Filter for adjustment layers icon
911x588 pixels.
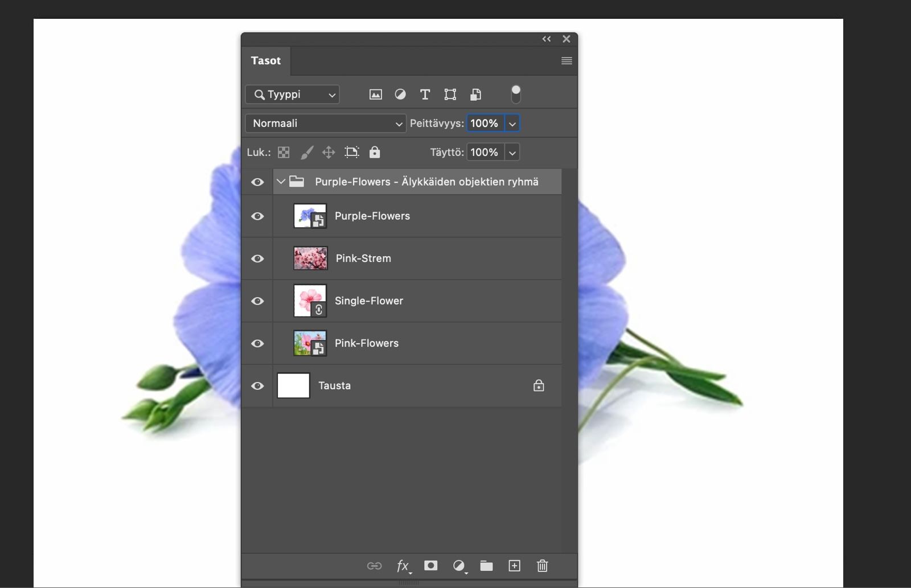(x=400, y=94)
